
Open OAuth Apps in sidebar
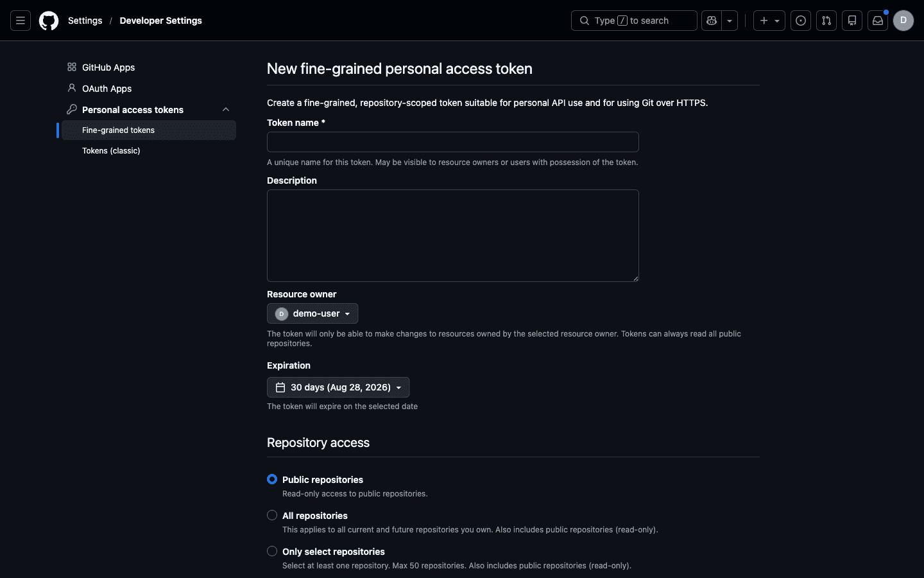coord(149,89)
